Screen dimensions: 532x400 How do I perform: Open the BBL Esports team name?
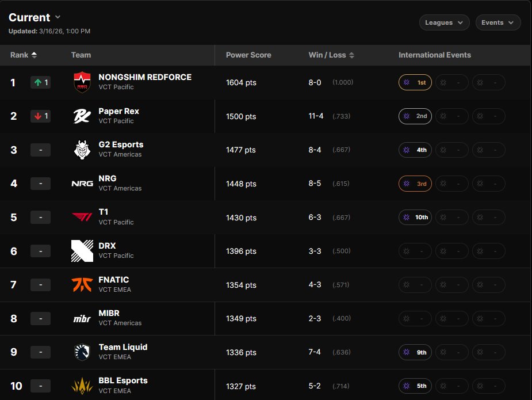[123, 380]
